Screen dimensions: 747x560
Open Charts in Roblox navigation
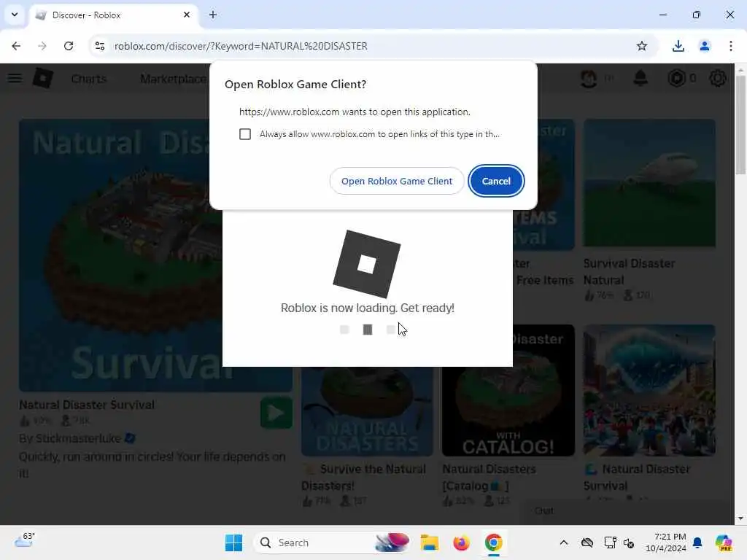tap(88, 79)
